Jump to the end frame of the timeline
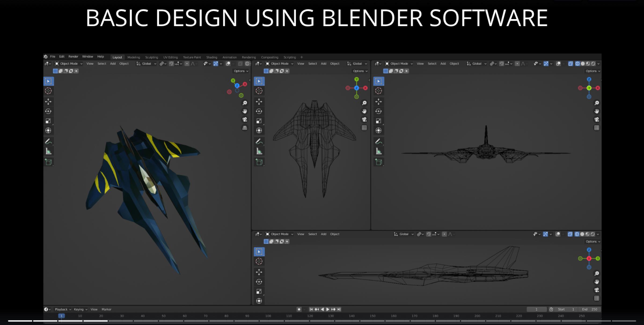644x325 pixels. coord(339,309)
